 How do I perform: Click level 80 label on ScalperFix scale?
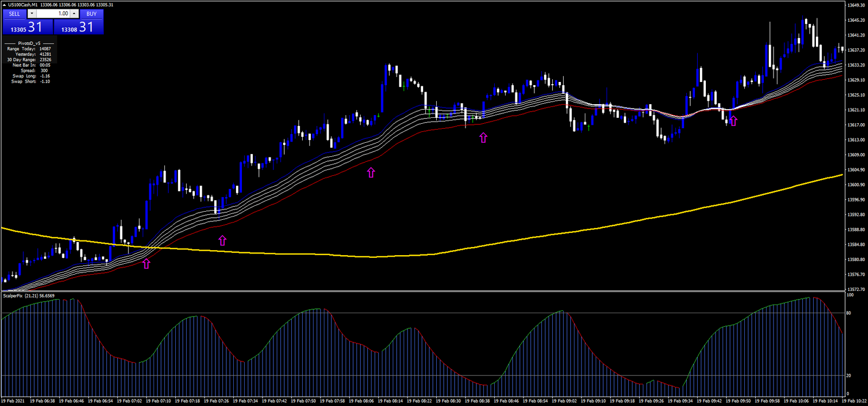(x=848, y=313)
